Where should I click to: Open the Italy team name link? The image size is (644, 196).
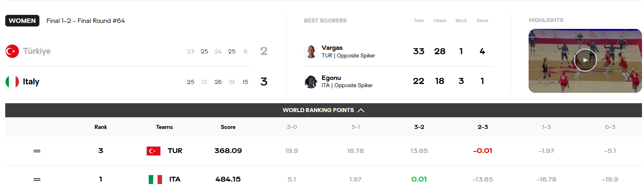coord(31,82)
